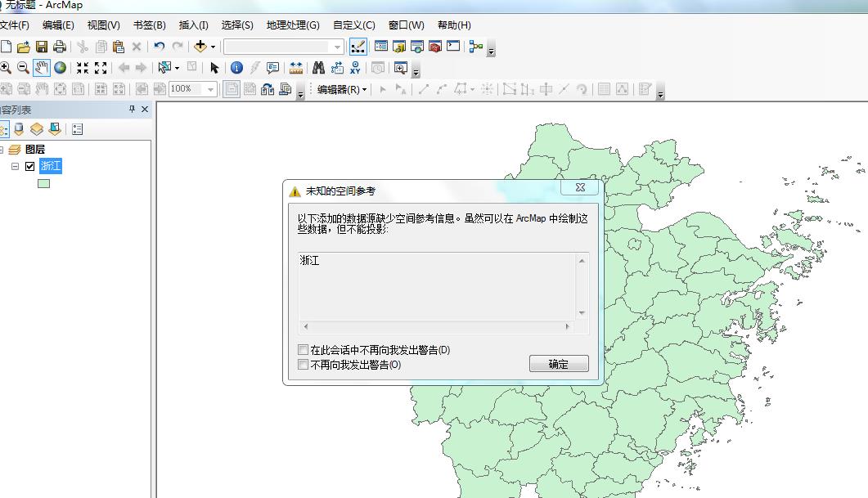The height and width of the screenshot is (498, 868).
Task: Open the 选择(S) menu
Action: point(237,25)
